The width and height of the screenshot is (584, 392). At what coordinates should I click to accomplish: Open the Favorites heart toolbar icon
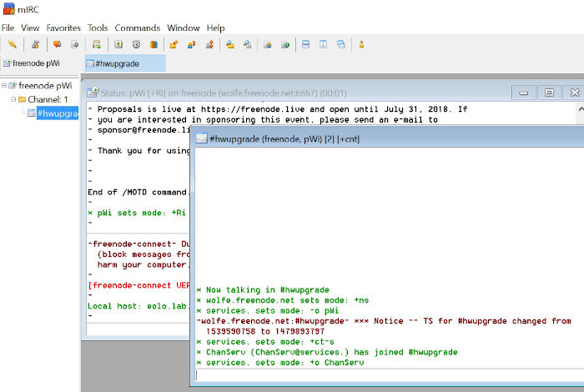point(57,45)
